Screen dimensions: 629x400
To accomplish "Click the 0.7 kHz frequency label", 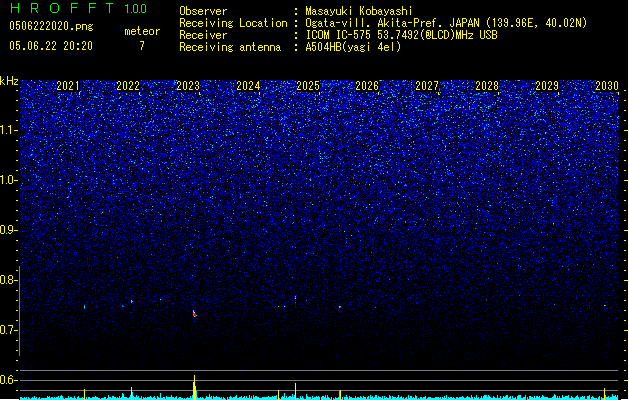I will click(x=8, y=330).
